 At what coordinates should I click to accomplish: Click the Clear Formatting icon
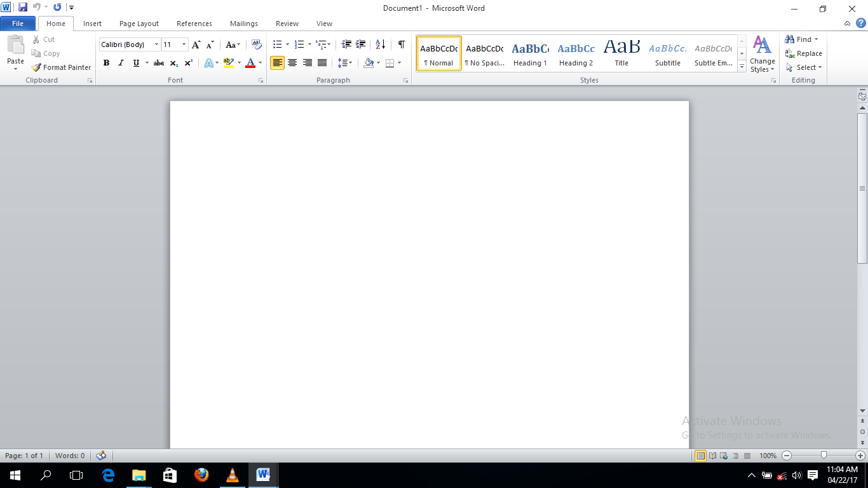256,45
